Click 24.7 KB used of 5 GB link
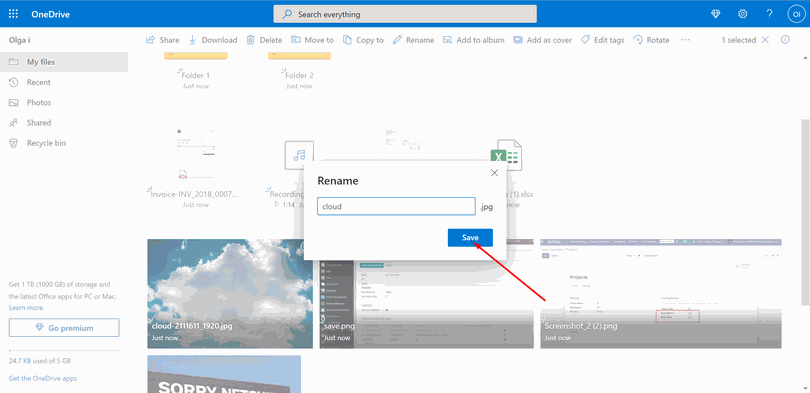The image size is (810, 393). [x=40, y=360]
